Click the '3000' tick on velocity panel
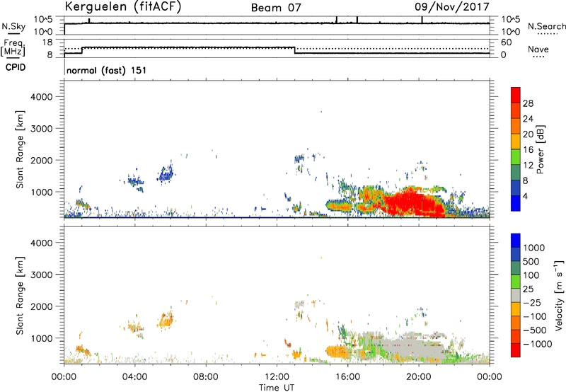The width and height of the screenshot is (566, 392). pyautogui.click(x=42, y=275)
